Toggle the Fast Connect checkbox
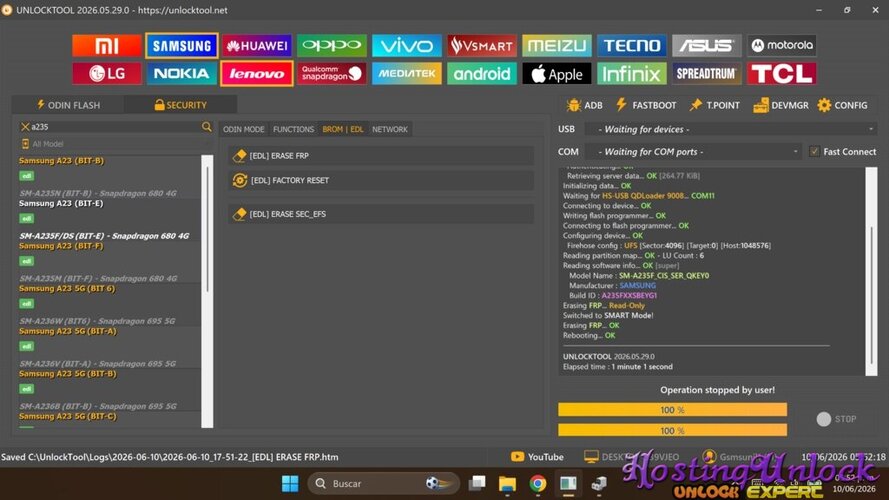Image resolution: width=889 pixels, height=500 pixels. coord(814,151)
